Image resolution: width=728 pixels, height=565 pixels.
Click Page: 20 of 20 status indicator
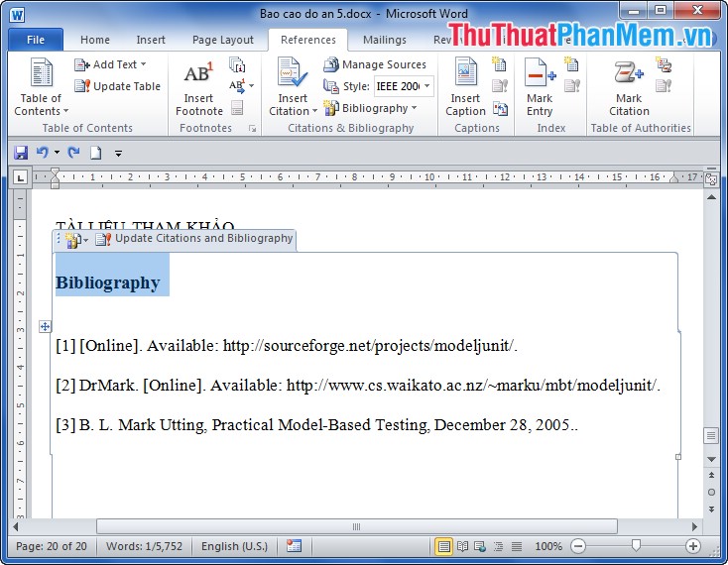51,546
